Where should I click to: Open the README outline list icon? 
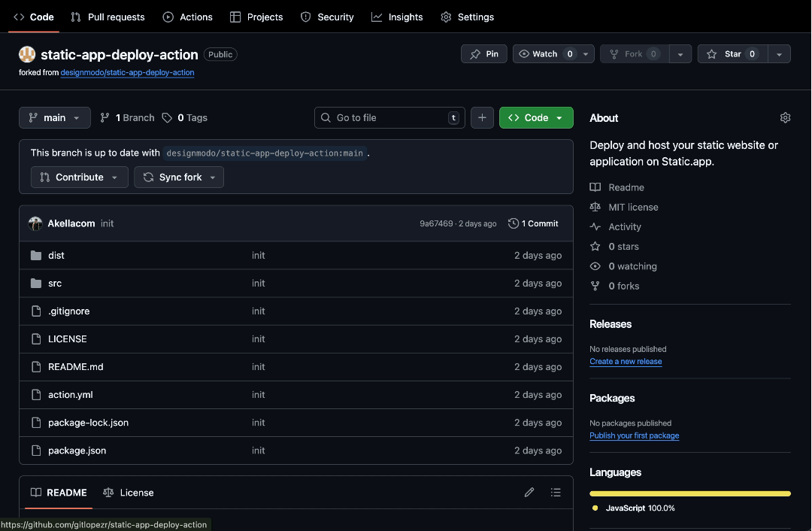pos(556,492)
